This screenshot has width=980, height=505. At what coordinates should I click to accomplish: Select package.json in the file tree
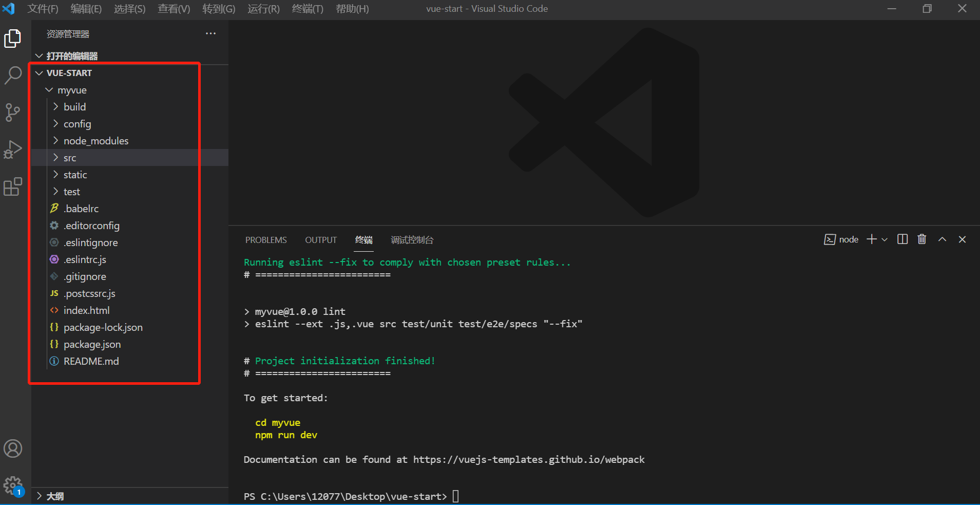pyautogui.click(x=92, y=344)
